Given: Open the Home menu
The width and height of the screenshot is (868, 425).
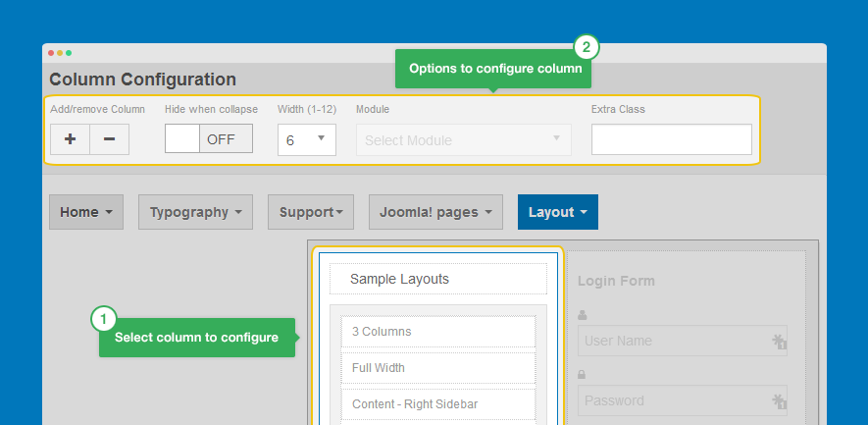Looking at the screenshot, I should (x=86, y=212).
